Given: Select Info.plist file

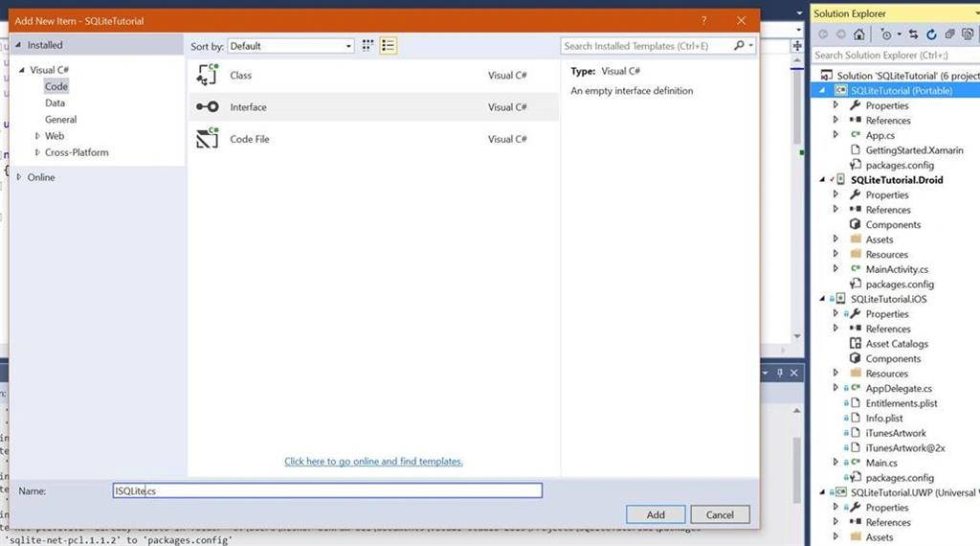Looking at the screenshot, I should pos(883,418).
